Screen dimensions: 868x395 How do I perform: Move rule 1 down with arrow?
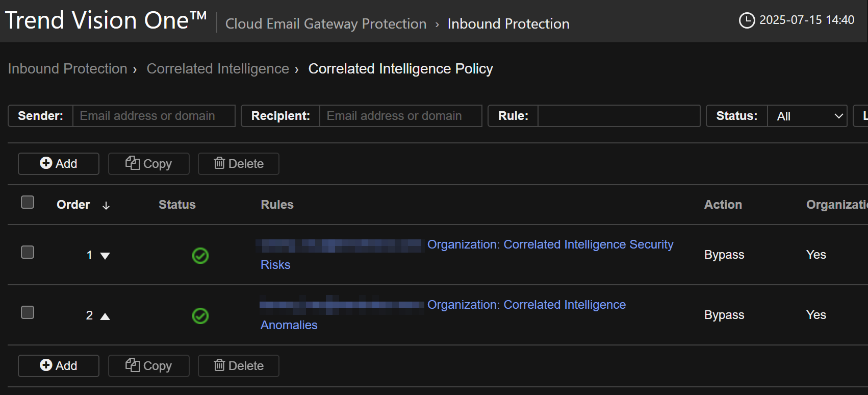(x=105, y=256)
